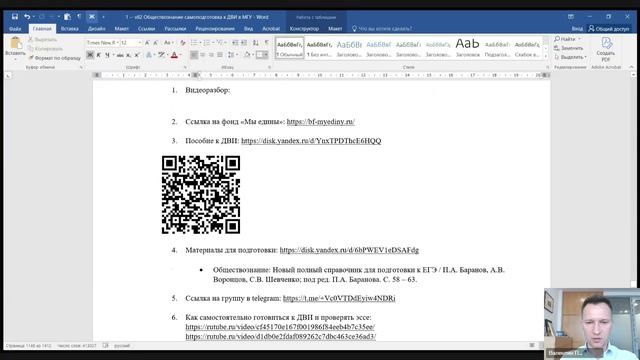640x360 pixels.
Task: Open the telegram group t.me link
Action: (339, 298)
